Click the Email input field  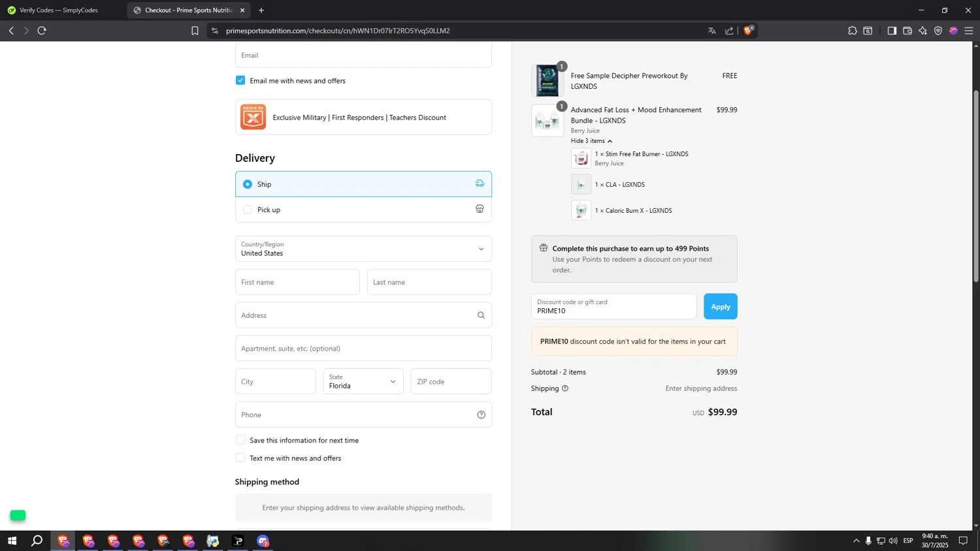[363, 55]
